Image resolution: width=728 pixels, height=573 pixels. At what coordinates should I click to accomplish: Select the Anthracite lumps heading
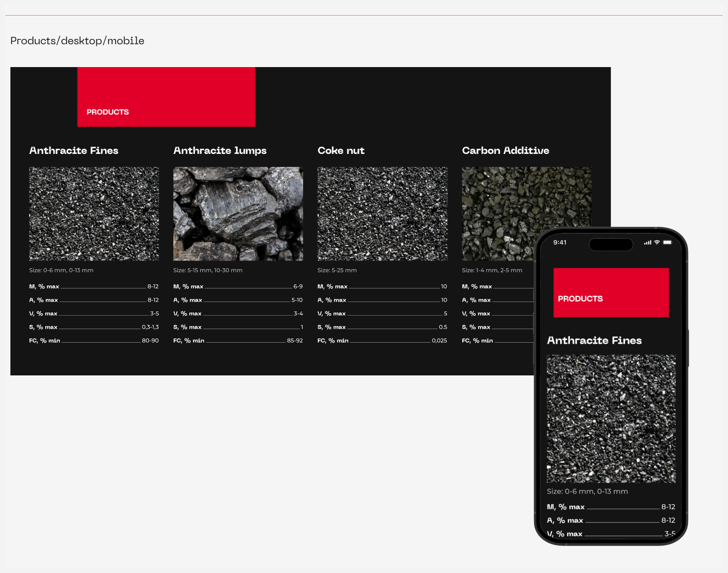tap(220, 151)
